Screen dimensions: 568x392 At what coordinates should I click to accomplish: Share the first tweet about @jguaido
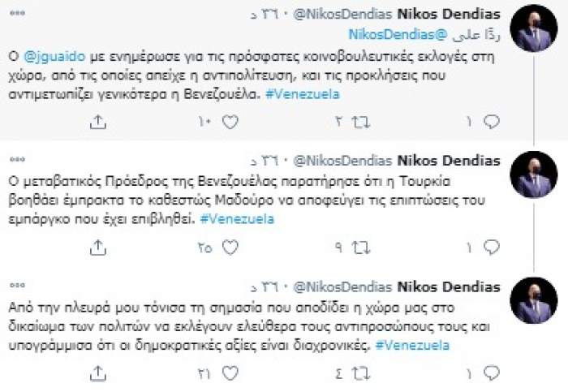coord(97,123)
